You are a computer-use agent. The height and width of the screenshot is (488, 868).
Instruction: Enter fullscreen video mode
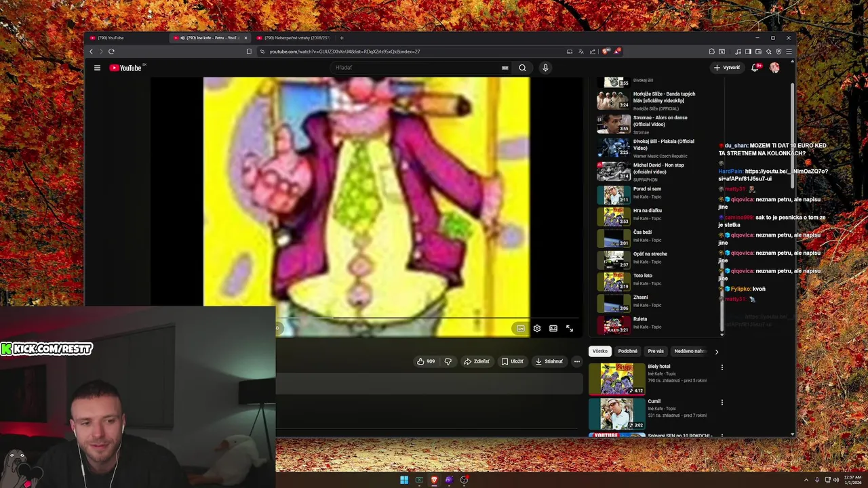(x=570, y=329)
